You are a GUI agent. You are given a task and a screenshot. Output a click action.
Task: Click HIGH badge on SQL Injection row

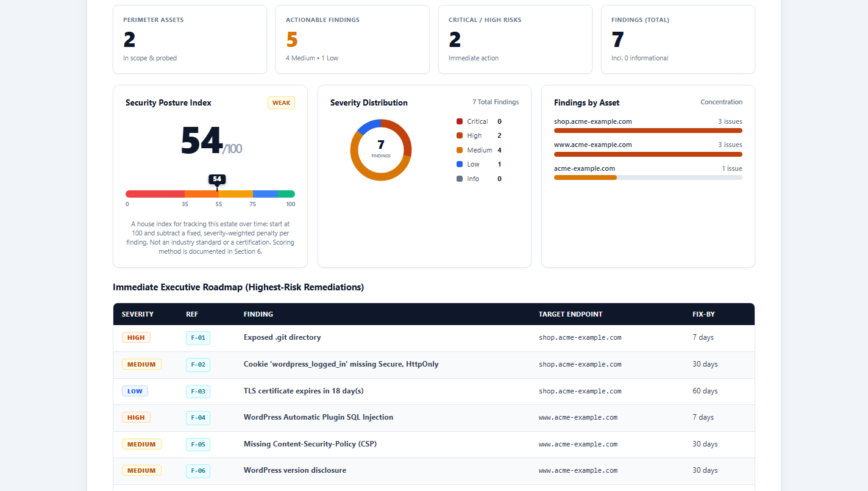pyautogui.click(x=136, y=418)
